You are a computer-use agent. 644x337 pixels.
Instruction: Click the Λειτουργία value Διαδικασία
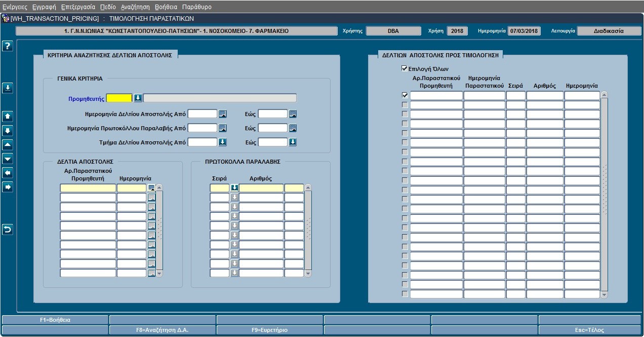609,31
